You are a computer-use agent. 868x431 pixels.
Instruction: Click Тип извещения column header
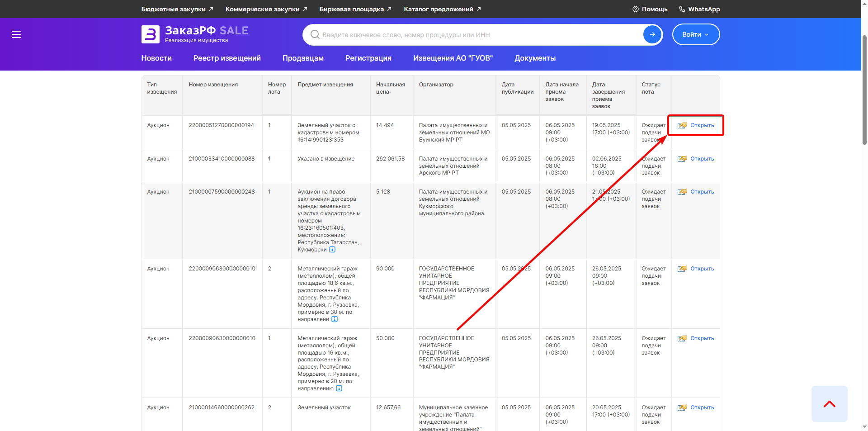(x=162, y=88)
